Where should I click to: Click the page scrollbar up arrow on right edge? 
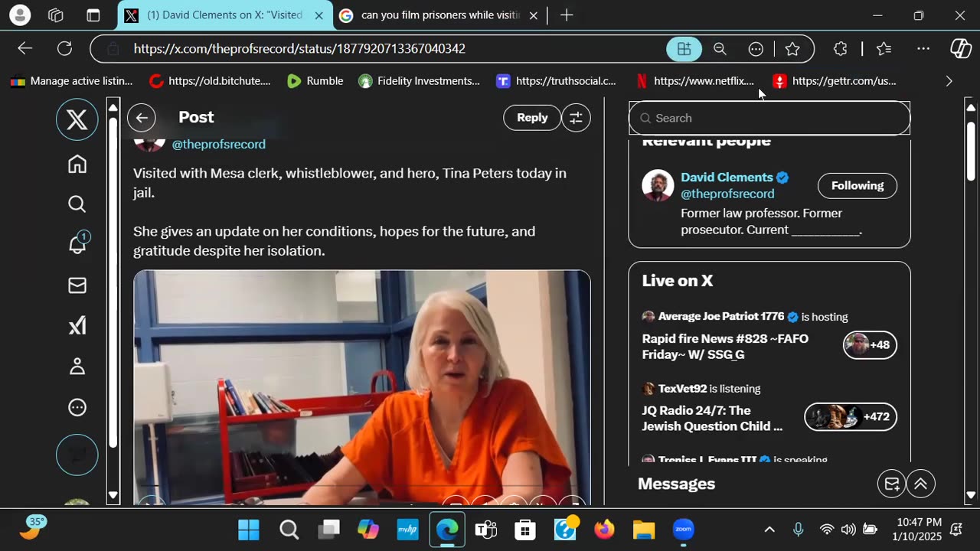click(x=972, y=107)
